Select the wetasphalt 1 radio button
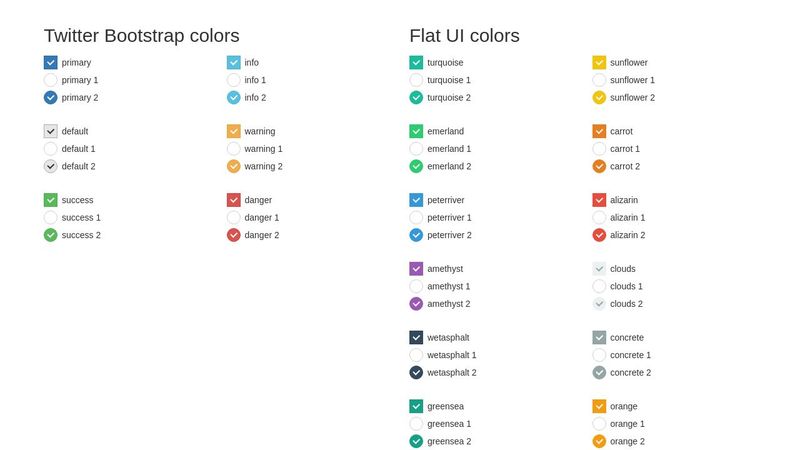 (x=416, y=355)
